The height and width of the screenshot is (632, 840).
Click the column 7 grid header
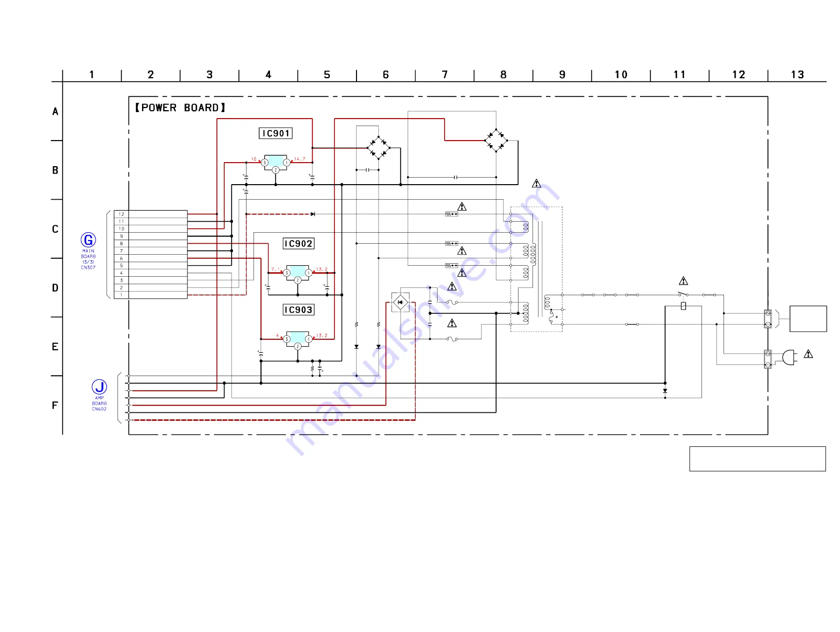444,75
